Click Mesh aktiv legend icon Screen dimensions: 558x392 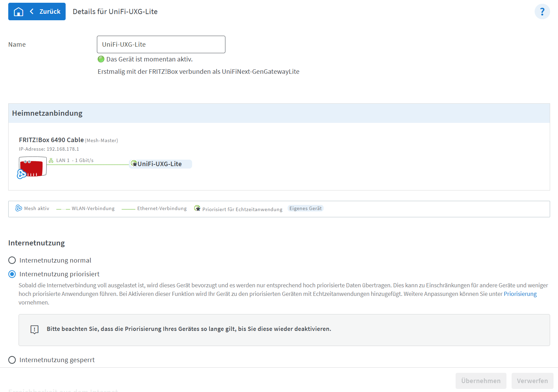19,208
